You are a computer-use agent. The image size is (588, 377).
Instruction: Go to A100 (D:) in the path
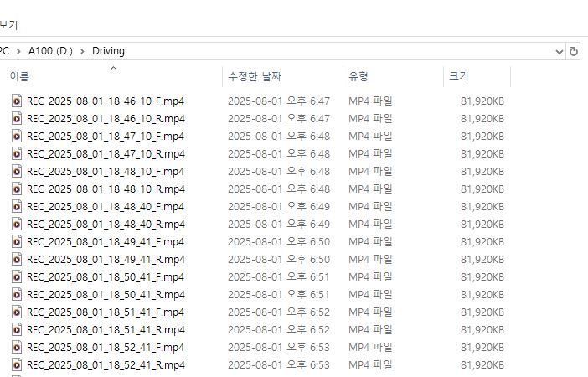coord(50,51)
